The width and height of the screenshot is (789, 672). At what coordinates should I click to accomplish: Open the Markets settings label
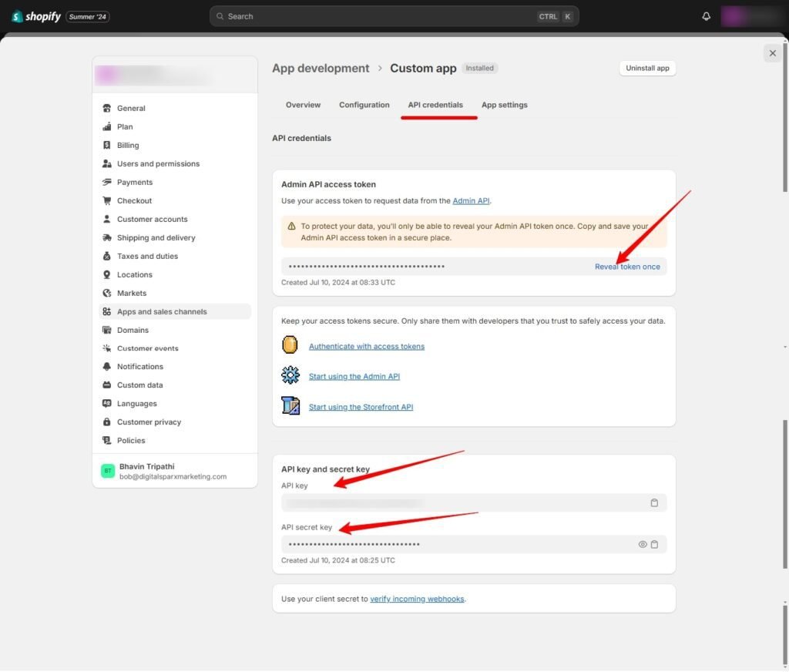pos(132,293)
